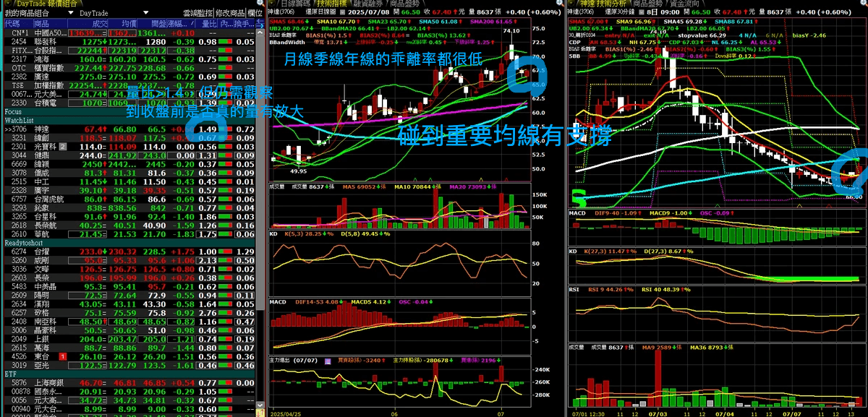Screen dimensions: 868x417
Task: Click the column scroll arrows icon in the header
Action: (x=260, y=23)
